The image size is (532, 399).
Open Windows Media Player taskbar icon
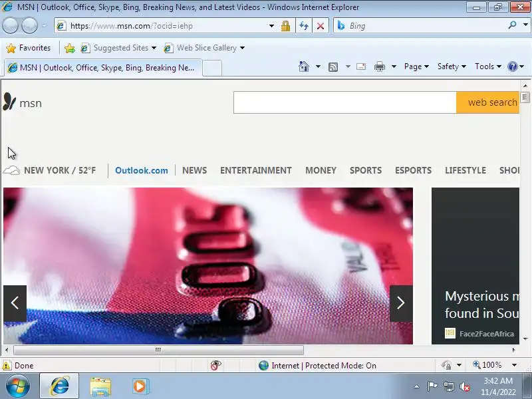[140, 386]
